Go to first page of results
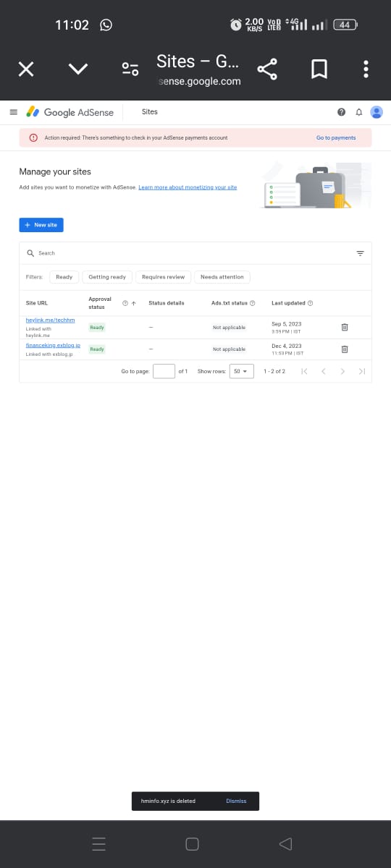 [304, 371]
